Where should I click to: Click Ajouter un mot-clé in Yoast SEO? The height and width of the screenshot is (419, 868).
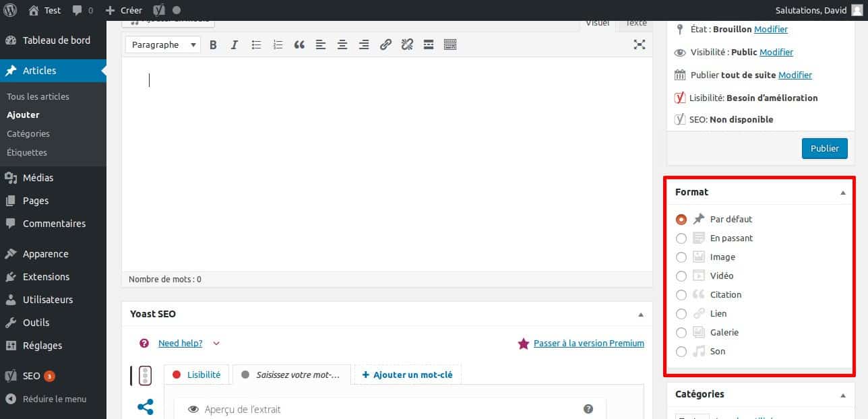coord(407,375)
